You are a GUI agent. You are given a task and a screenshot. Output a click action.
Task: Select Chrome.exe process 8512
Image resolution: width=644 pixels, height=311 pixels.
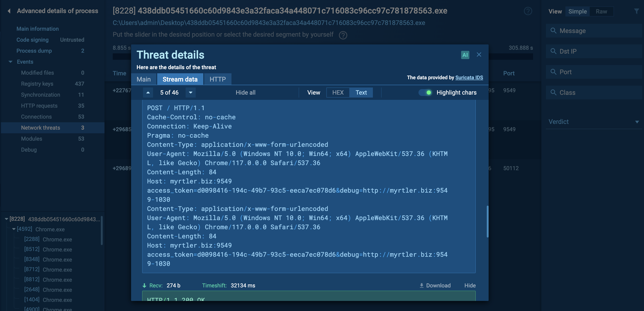(x=48, y=249)
